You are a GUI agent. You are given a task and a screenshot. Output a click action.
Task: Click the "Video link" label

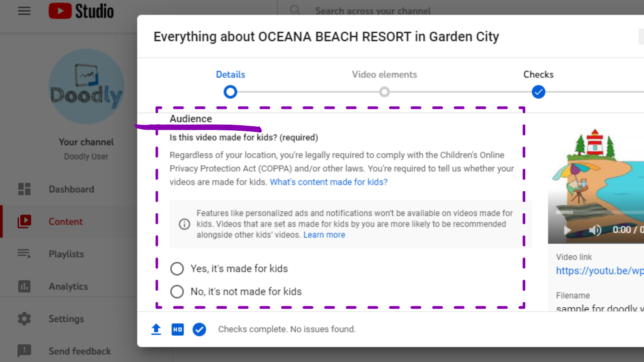coord(574,257)
